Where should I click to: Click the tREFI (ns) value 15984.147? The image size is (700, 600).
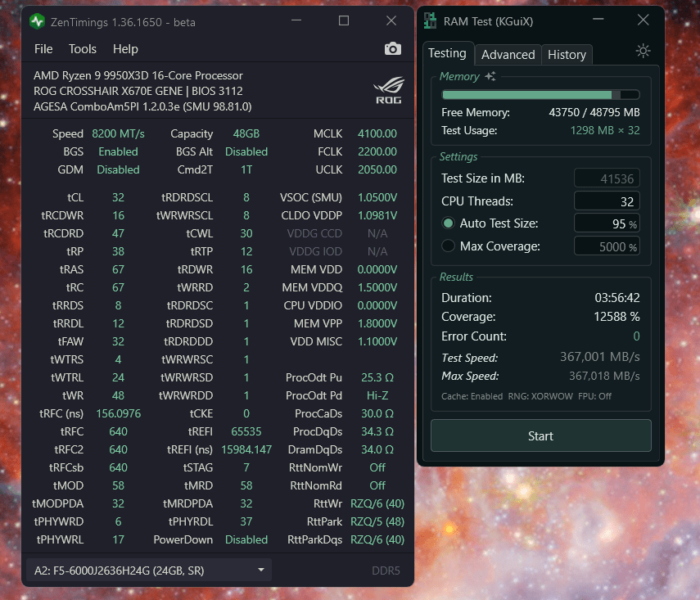(246, 449)
